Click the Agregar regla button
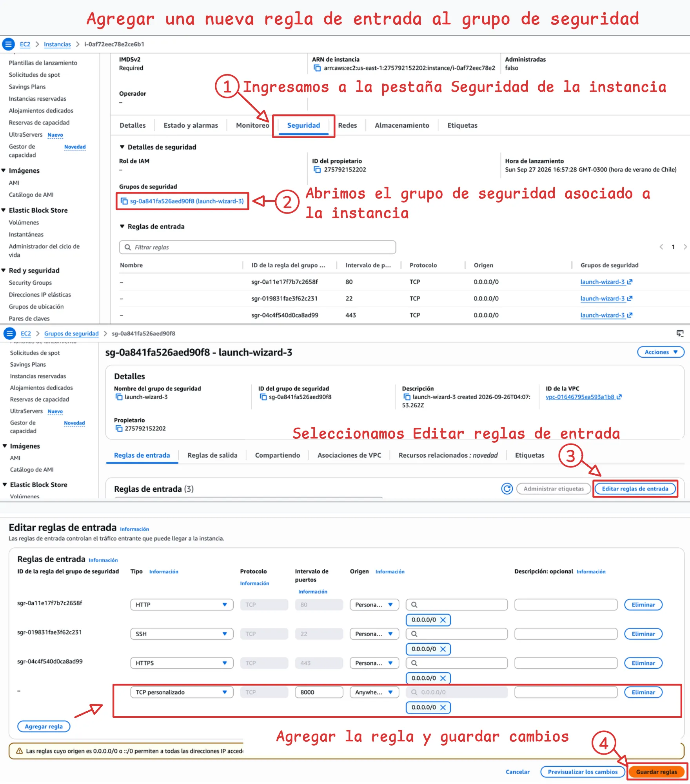Viewport: 690px width, 784px height. [44, 726]
